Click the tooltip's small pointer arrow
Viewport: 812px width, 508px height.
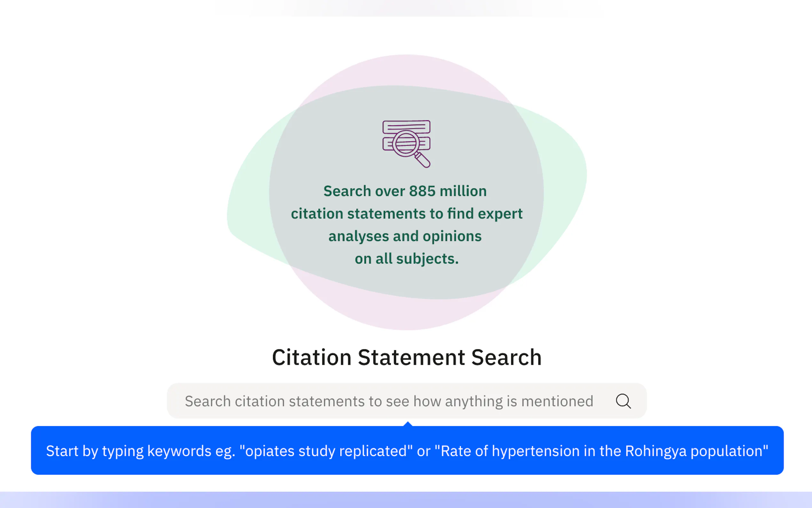point(408,424)
